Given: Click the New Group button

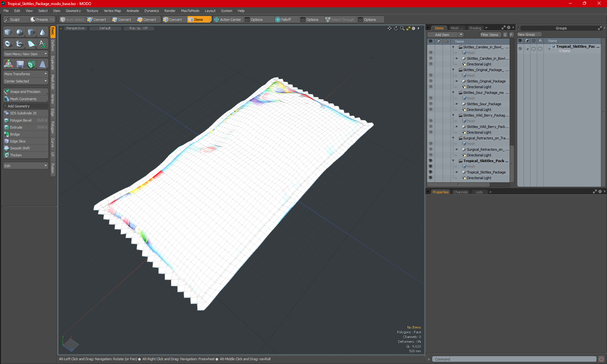Looking at the screenshot, I should pyautogui.click(x=529, y=34).
